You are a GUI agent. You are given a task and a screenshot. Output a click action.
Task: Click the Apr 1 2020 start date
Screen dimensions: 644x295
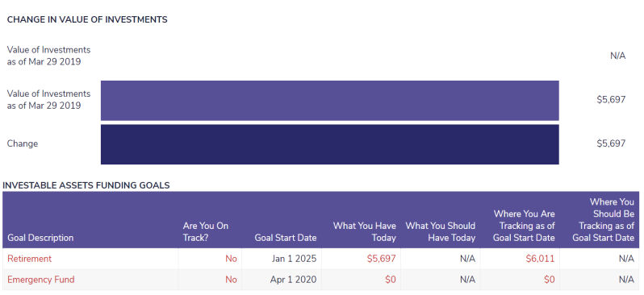click(293, 280)
